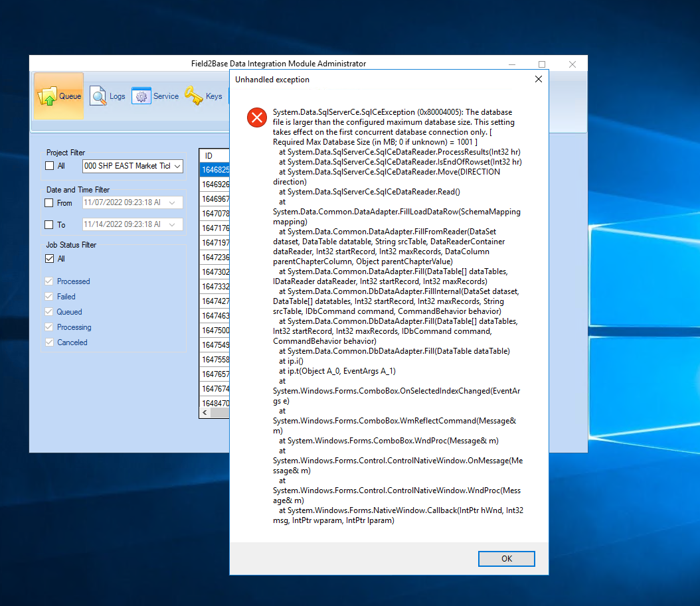Select row with ID 1647674
Image resolution: width=700 pixels, height=606 pixels.
215,389
